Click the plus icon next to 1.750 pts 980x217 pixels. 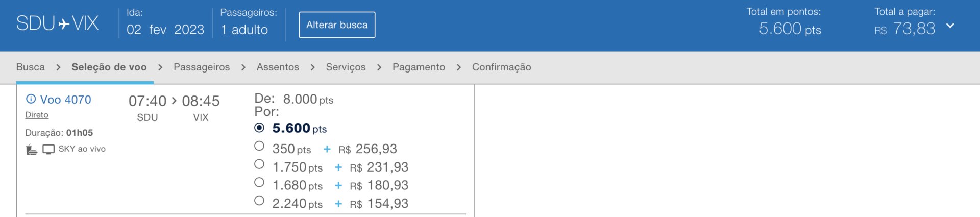point(338,167)
